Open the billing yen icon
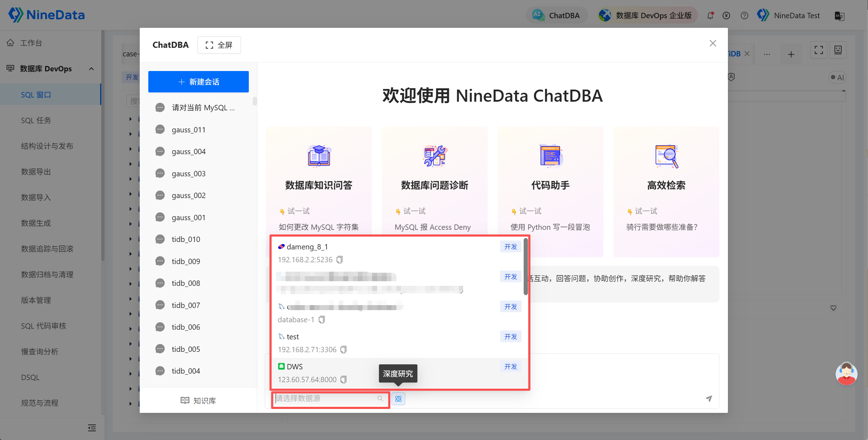The width and height of the screenshot is (868, 440). coord(726,15)
